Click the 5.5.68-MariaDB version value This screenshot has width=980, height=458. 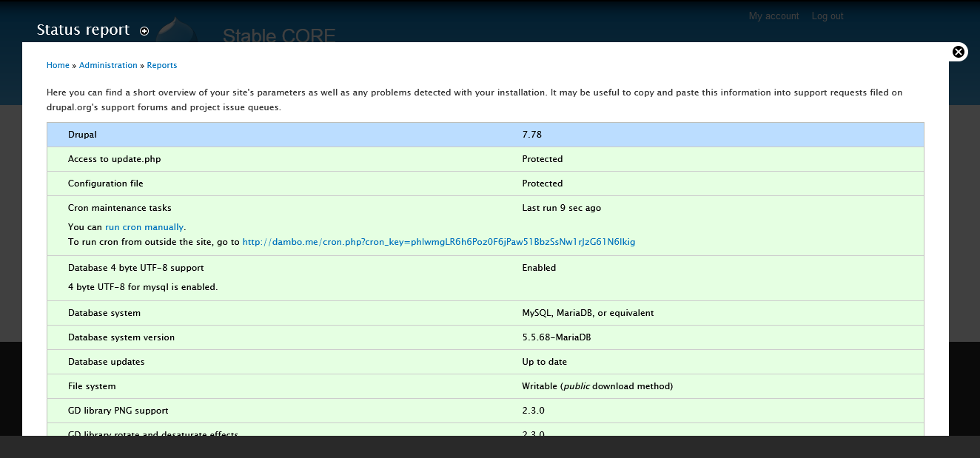(x=556, y=337)
